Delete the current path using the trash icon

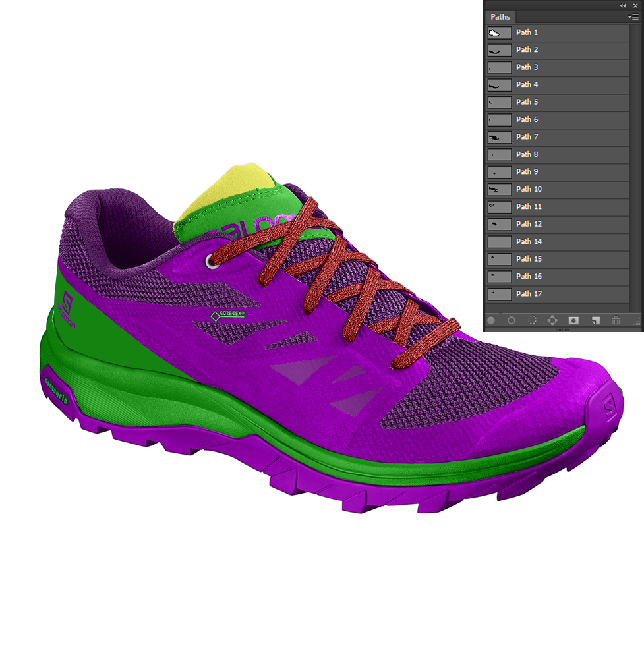click(x=616, y=320)
